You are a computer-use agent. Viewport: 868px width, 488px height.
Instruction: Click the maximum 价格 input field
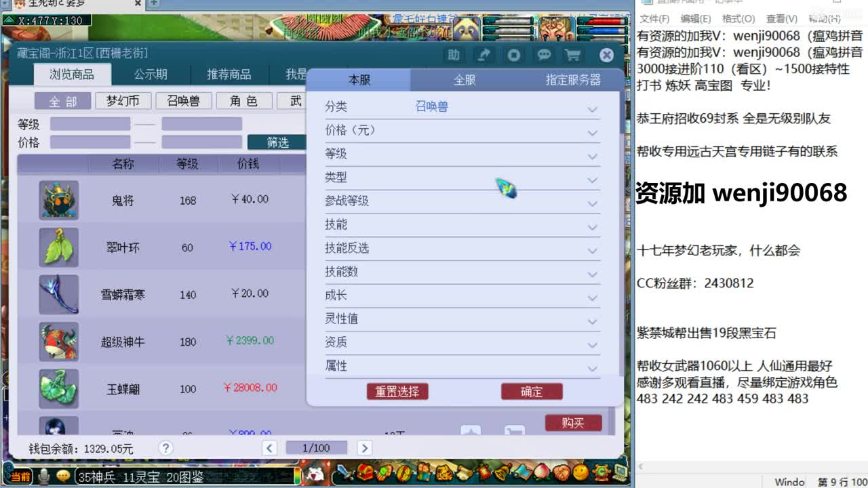201,142
